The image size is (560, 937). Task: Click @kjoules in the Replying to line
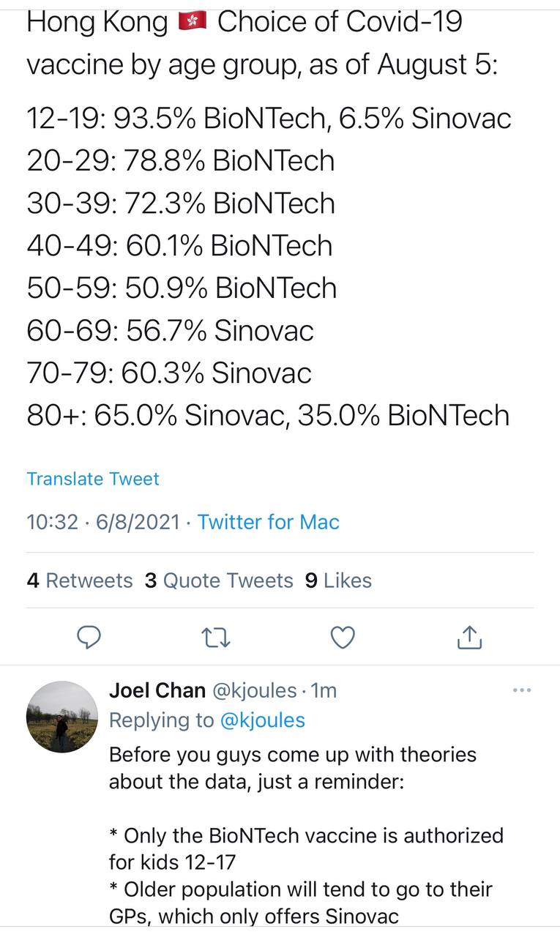coord(263,720)
